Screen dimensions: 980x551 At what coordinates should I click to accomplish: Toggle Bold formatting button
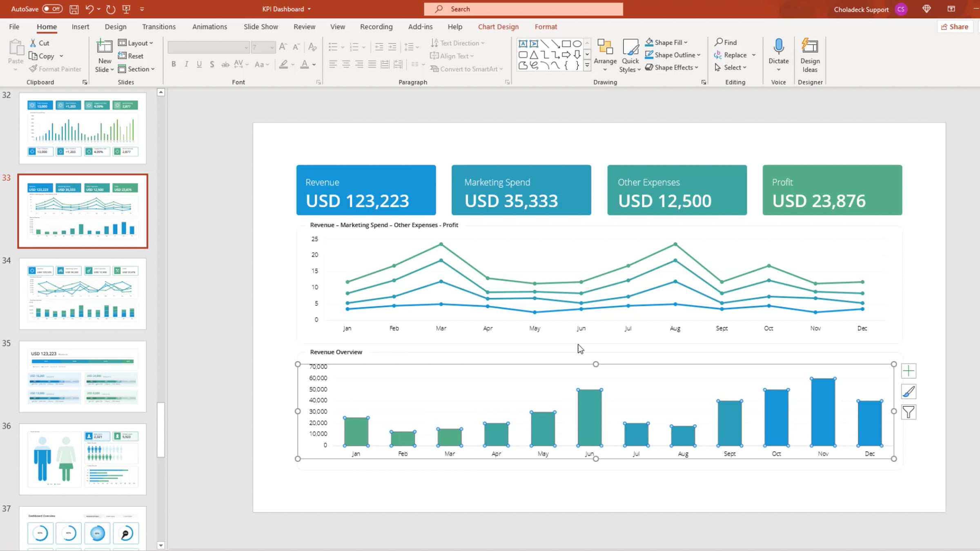pyautogui.click(x=174, y=64)
